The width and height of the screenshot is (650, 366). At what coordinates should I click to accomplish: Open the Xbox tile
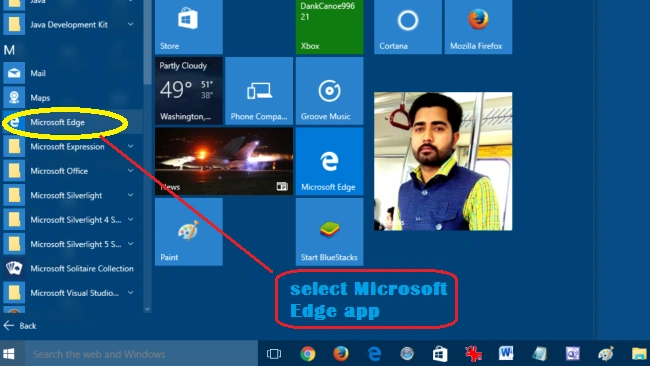click(330, 27)
